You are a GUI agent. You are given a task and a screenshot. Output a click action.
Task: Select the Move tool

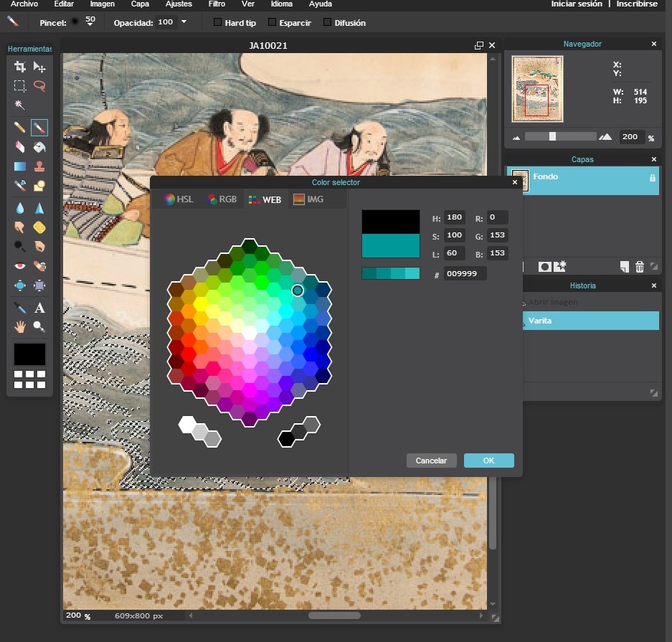[x=39, y=67]
